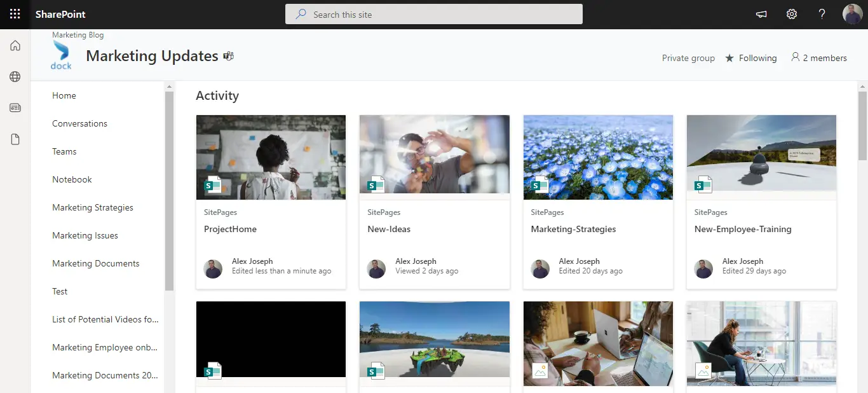Click Alex Joseph avatar on New-Ideas card
Image resolution: width=868 pixels, height=393 pixels.
[x=377, y=268]
